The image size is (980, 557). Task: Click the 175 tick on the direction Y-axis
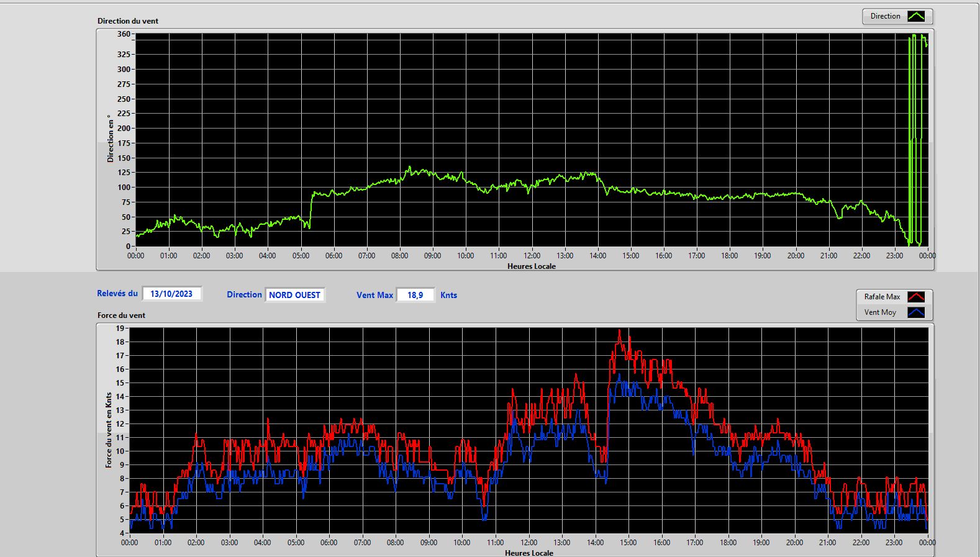[124, 143]
